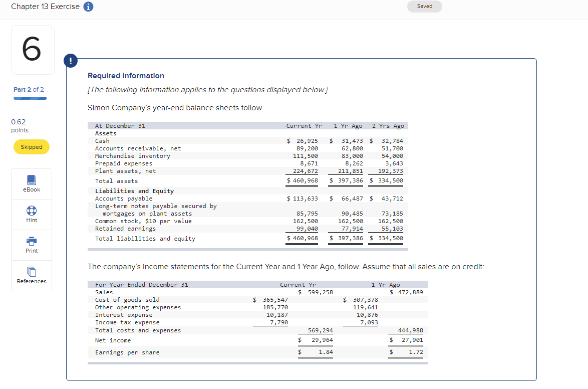Click the Total liabilities and equity label

145,239
